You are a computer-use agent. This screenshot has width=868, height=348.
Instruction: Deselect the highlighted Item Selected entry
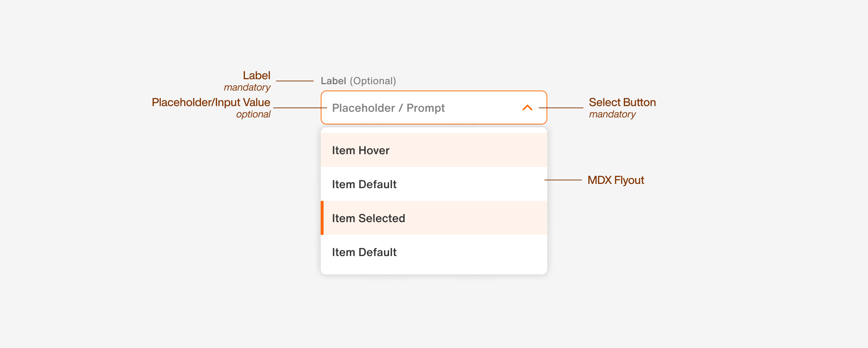coord(369,218)
